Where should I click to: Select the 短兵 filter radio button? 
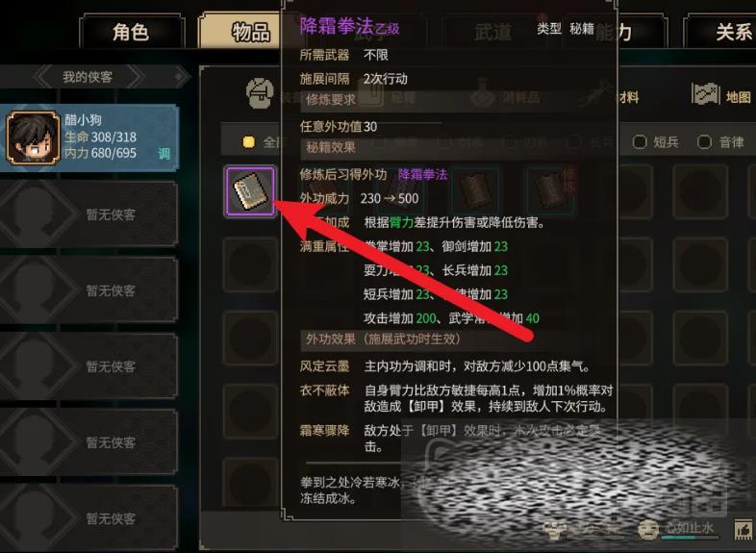click(640, 141)
